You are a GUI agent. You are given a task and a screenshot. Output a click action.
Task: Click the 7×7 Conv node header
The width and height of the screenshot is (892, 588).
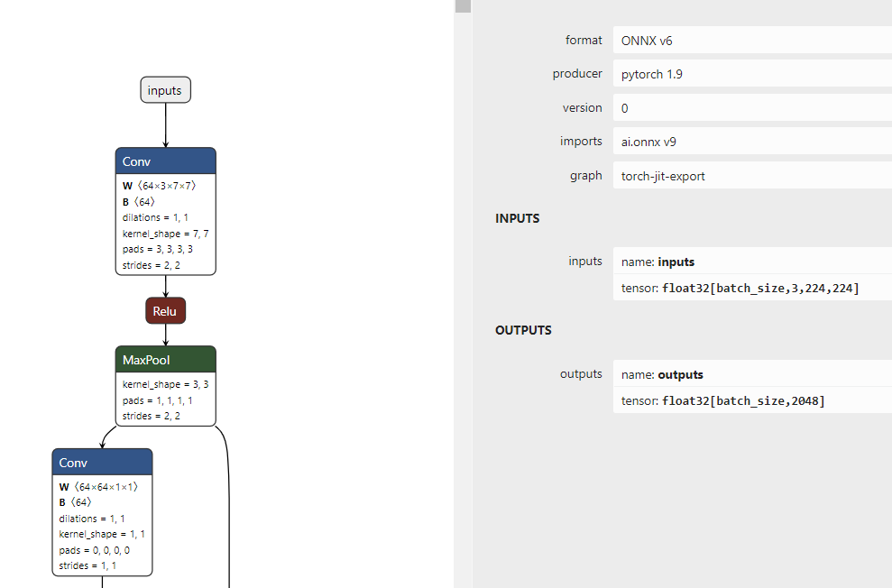coord(165,161)
